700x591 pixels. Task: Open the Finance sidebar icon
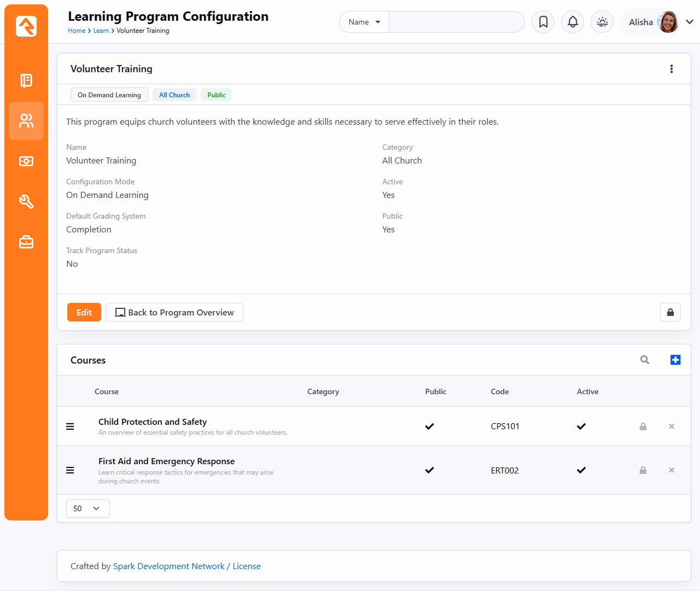26,161
